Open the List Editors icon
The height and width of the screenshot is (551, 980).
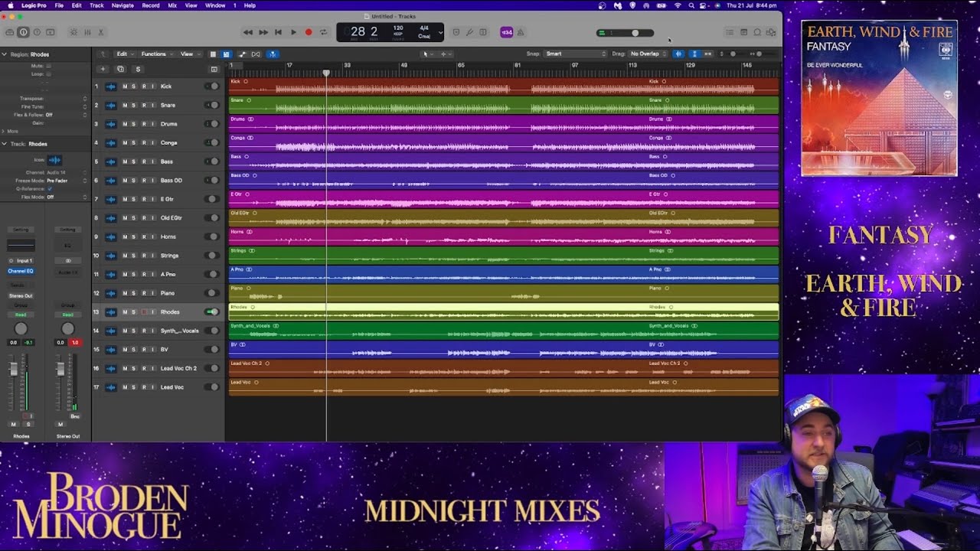730,32
